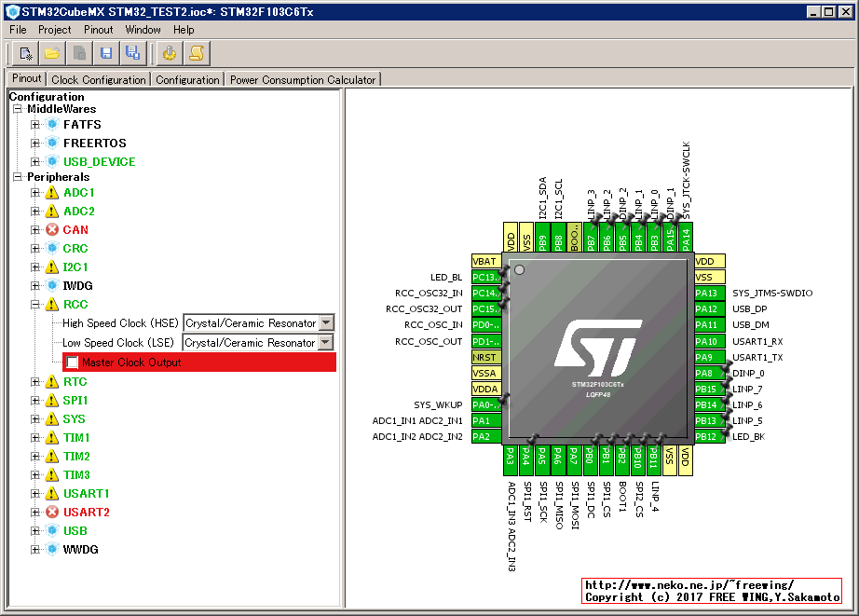Image resolution: width=859 pixels, height=616 pixels.
Task: Select the ADC2 peripheral label
Action: 79,211
